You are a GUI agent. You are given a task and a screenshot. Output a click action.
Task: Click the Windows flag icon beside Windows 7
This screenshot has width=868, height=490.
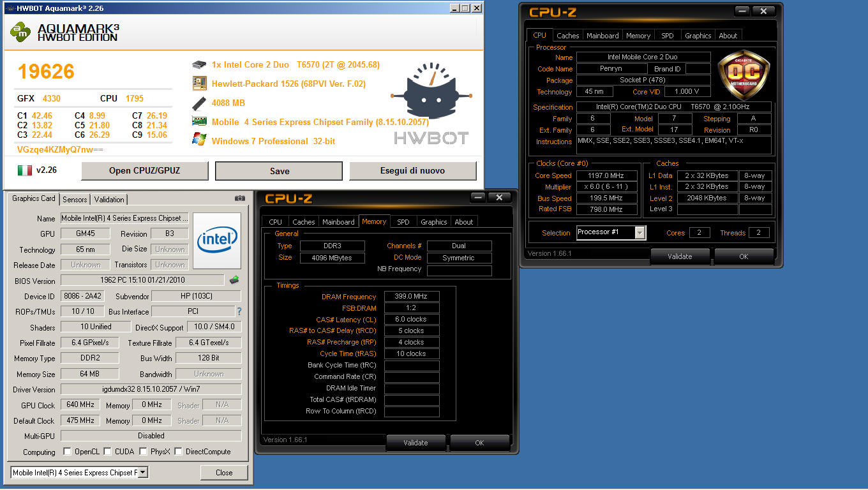(x=200, y=140)
